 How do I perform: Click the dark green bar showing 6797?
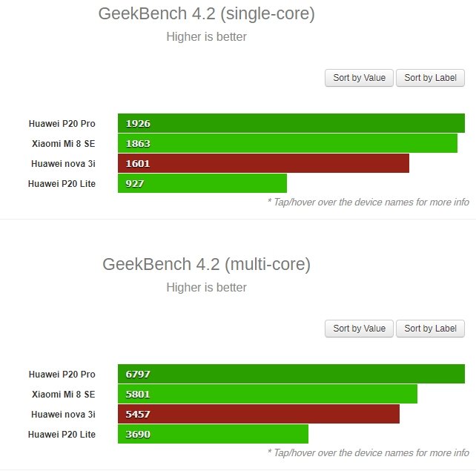point(291,374)
